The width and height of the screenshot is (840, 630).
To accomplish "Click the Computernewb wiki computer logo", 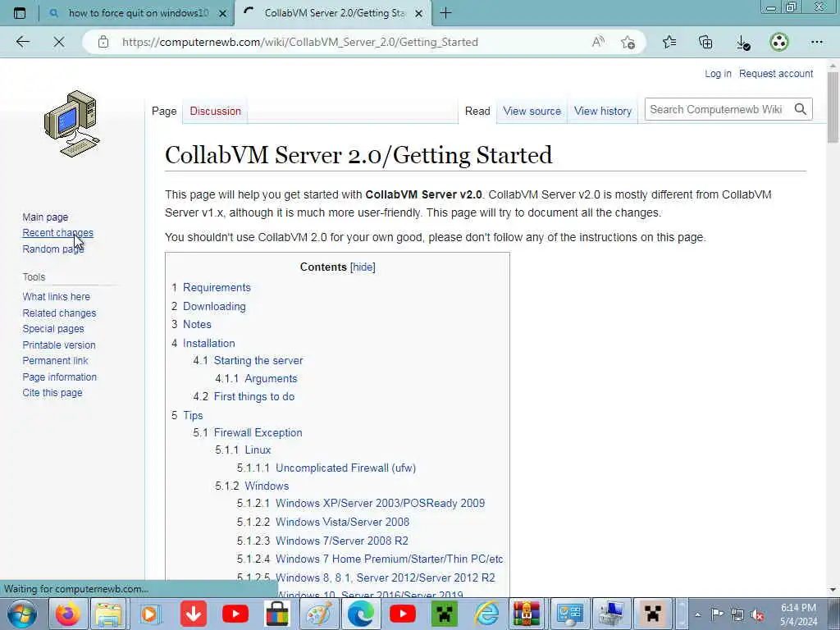I will 72,125.
